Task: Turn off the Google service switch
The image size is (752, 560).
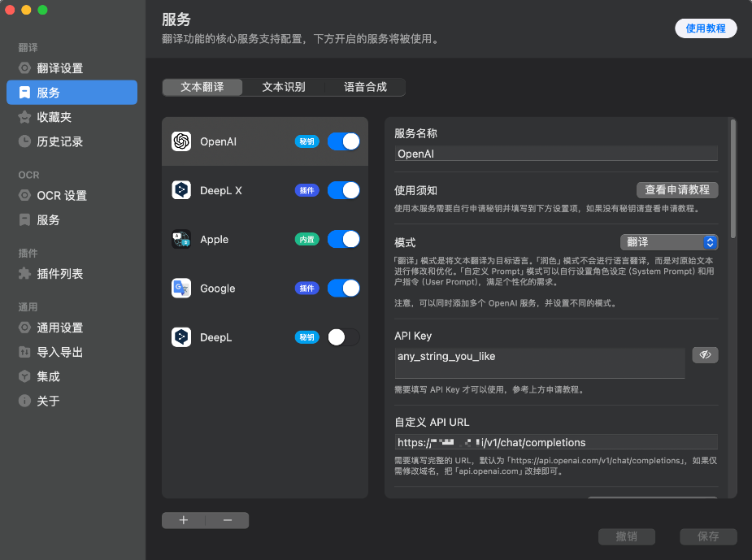Action: tap(344, 289)
